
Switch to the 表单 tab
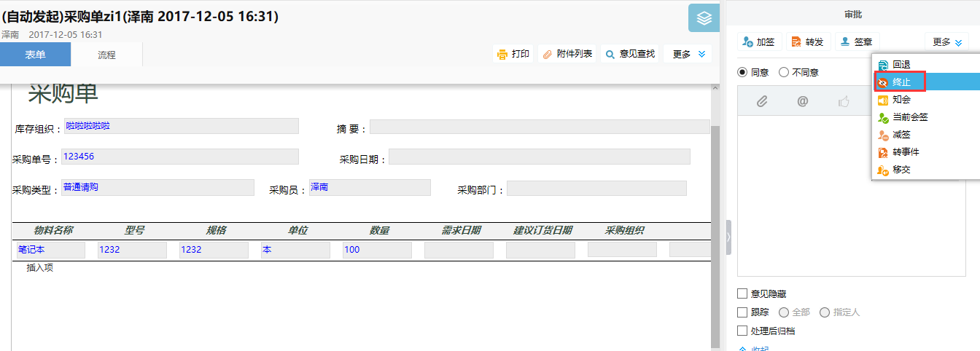pos(35,55)
